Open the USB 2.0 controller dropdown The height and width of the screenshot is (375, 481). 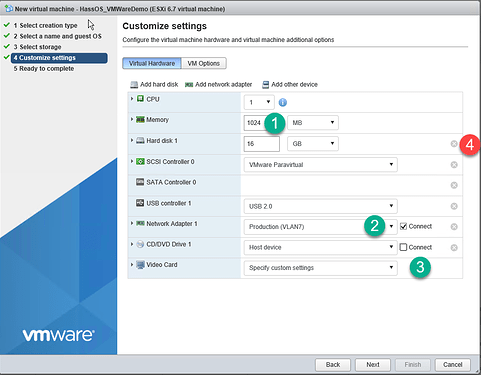(x=320, y=206)
